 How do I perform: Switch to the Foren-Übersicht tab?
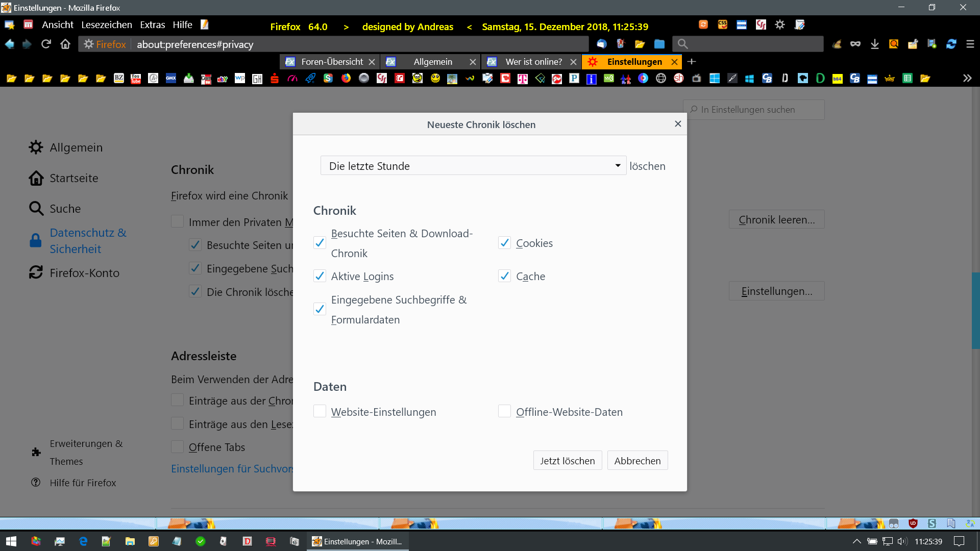331,62
